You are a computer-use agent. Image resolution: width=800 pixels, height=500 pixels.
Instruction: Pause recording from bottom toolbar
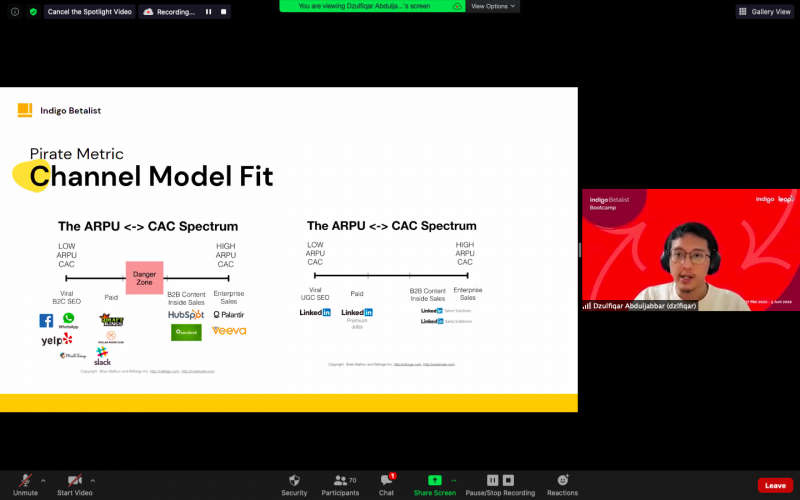[492, 480]
